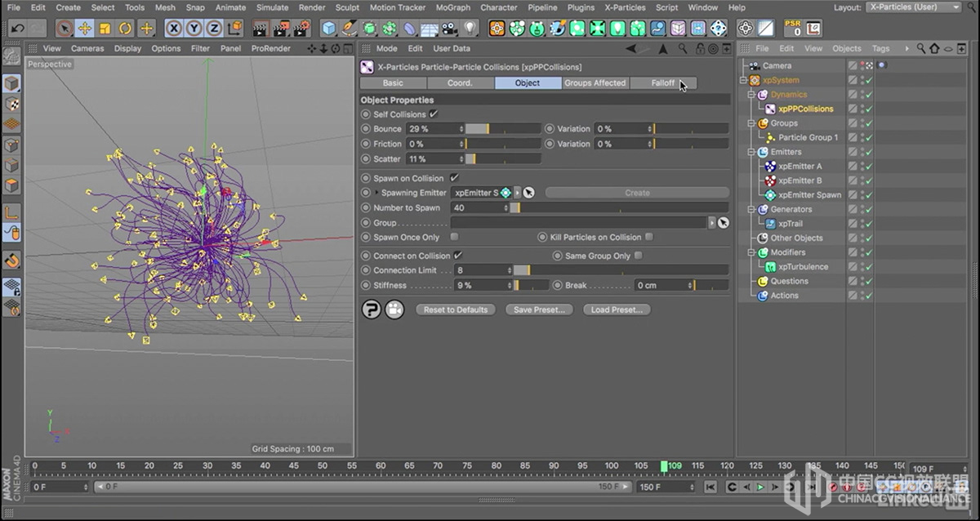Add a Cube primitive object
Image resolution: width=980 pixels, height=521 pixels.
[328, 29]
